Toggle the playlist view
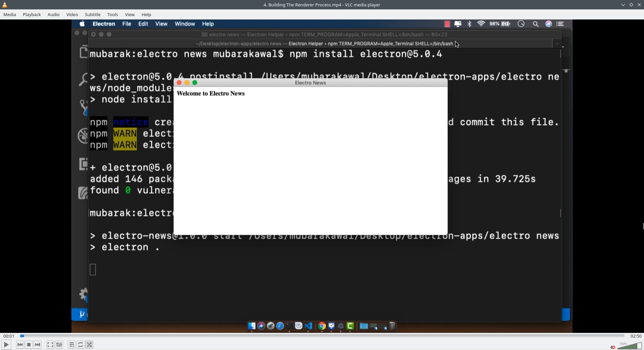The height and width of the screenshot is (350, 644). pyautogui.click(x=71, y=345)
